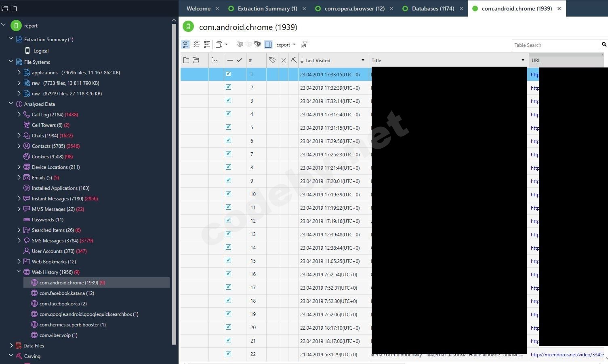Click the Passwords icon in the tree

coord(27,219)
